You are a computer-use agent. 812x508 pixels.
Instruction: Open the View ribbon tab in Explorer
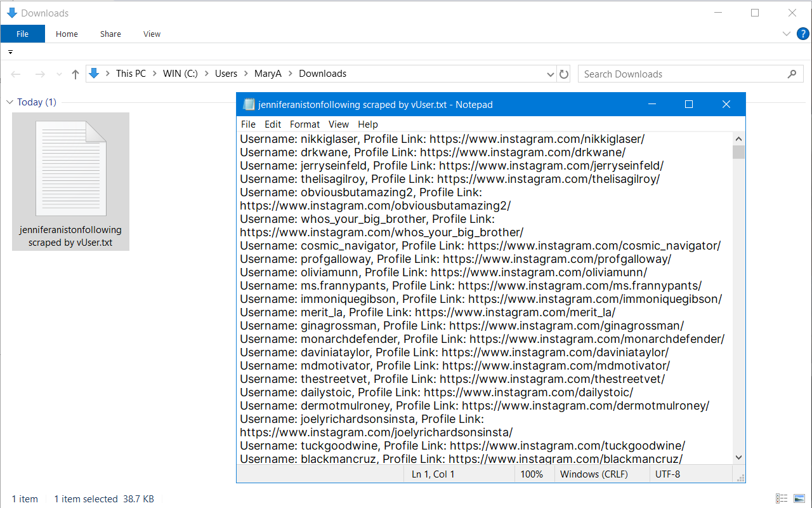(152, 34)
